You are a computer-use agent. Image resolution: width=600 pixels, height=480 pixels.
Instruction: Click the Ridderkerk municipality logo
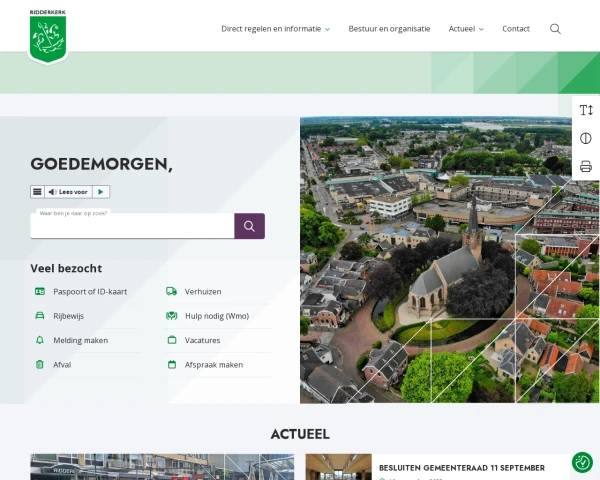tap(47, 36)
